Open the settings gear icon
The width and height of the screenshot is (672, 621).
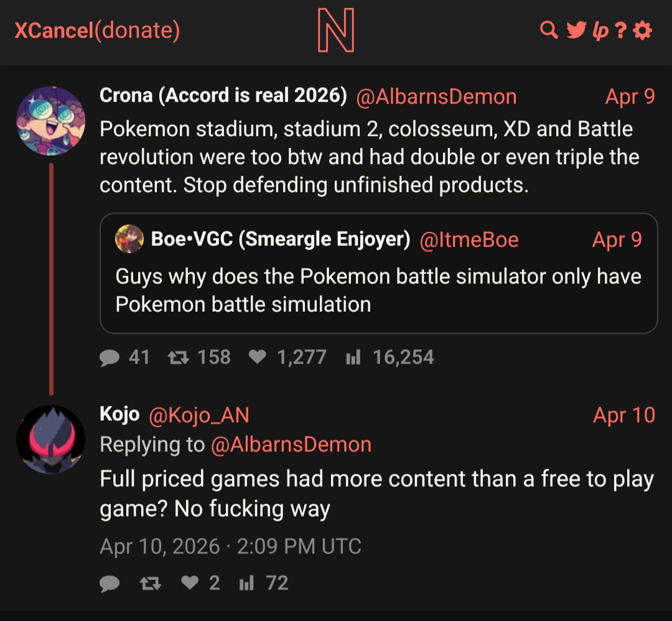(x=642, y=30)
